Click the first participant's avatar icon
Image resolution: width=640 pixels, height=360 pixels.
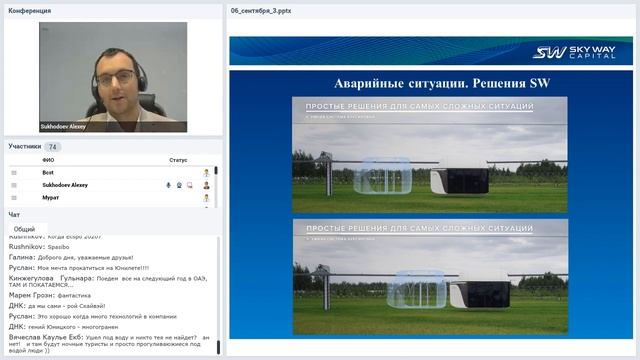[x=207, y=173]
